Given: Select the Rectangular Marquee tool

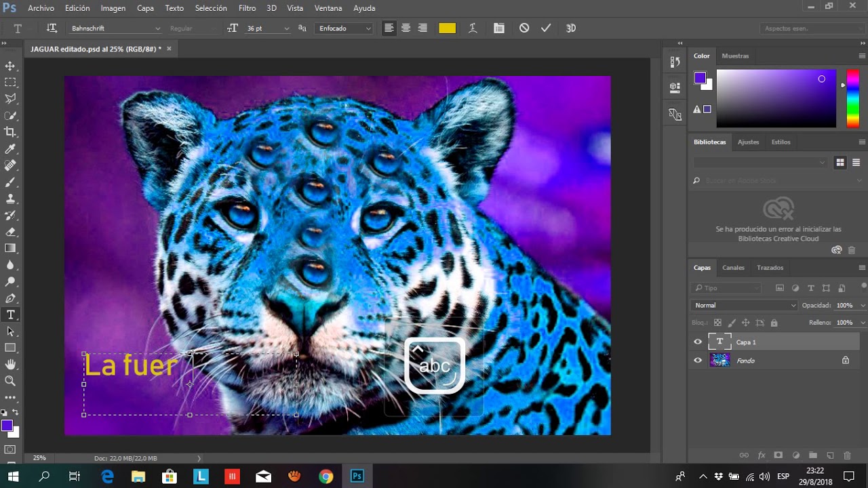Looking at the screenshot, I should [x=10, y=82].
